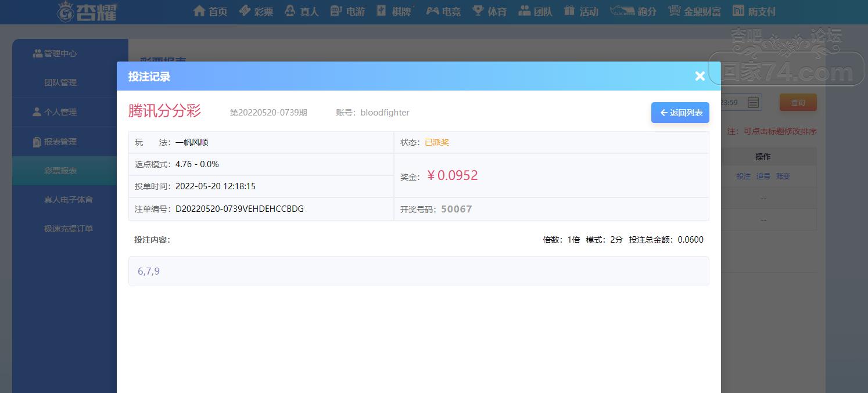Click the play type 一帆风顺

192,142
